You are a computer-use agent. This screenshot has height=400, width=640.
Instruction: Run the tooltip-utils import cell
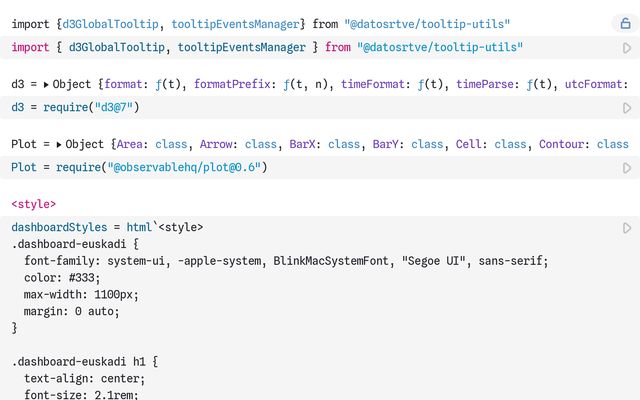[x=627, y=47]
